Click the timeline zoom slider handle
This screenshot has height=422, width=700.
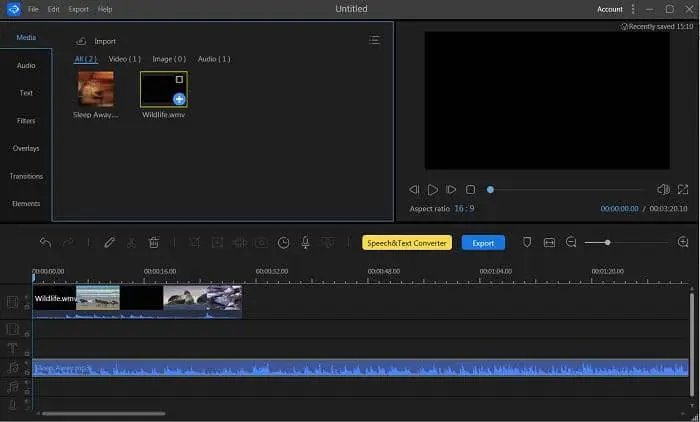click(x=607, y=243)
